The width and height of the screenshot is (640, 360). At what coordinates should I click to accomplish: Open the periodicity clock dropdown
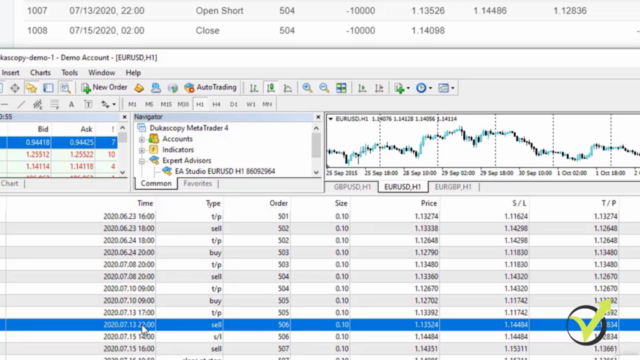point(424,88)
